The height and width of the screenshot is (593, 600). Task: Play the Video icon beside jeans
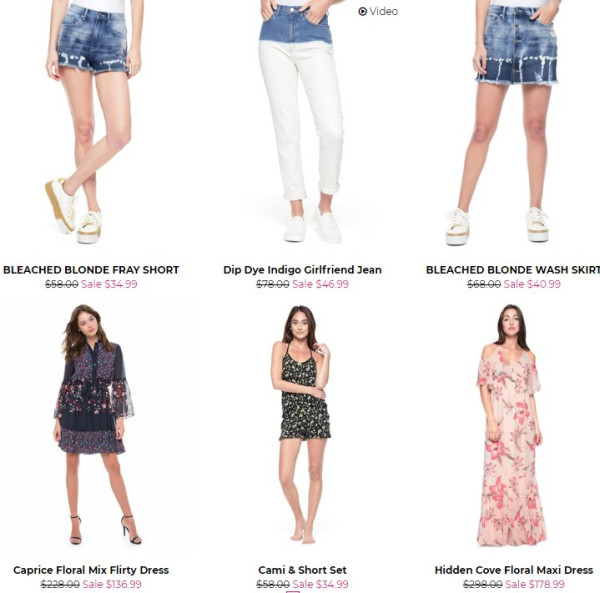(x=378, y=11)
